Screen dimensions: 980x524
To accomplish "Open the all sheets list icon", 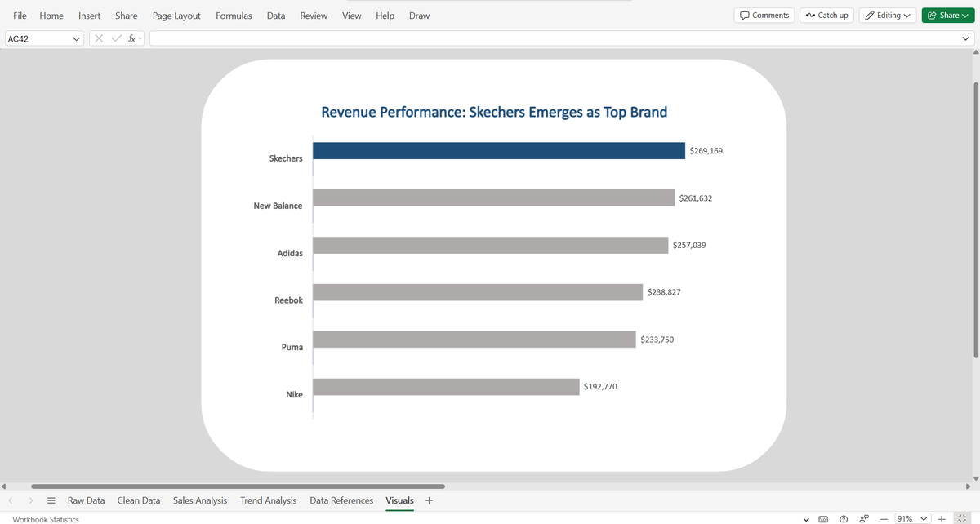I will coord(51,500).
